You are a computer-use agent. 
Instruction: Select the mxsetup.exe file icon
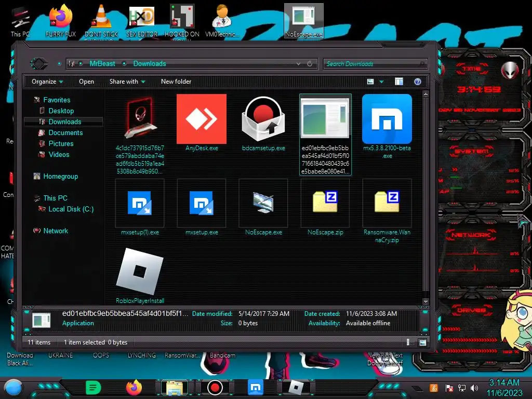pos(202,203)
